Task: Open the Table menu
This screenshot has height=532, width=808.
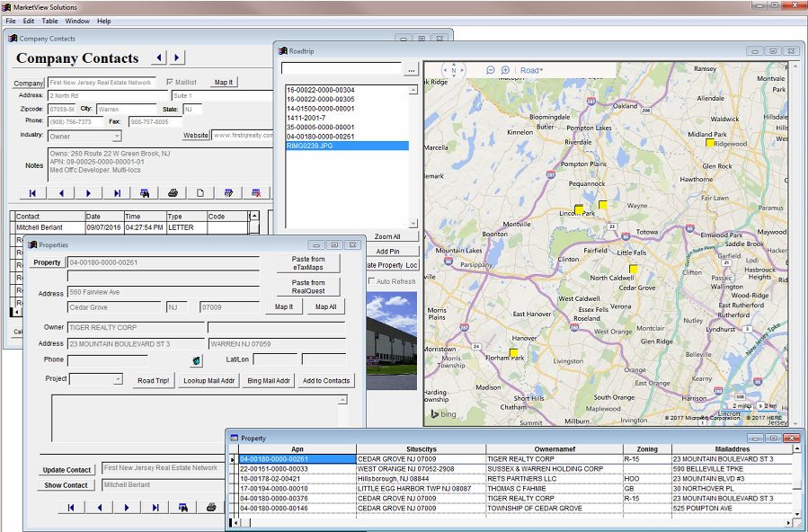Action: pos(49,21)
